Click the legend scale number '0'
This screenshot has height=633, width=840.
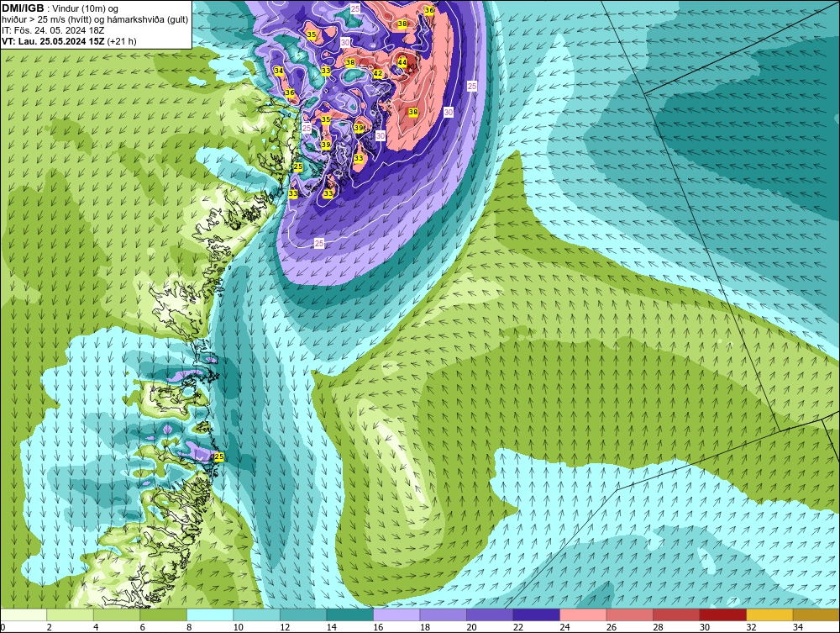pyautogui.click(x=3, y=627)
